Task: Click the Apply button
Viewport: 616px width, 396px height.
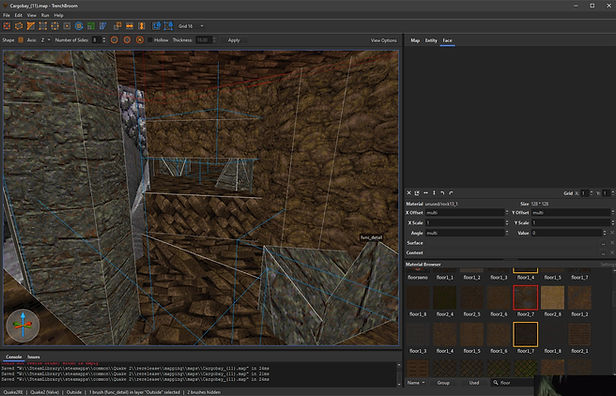Action: pos(234,40)
